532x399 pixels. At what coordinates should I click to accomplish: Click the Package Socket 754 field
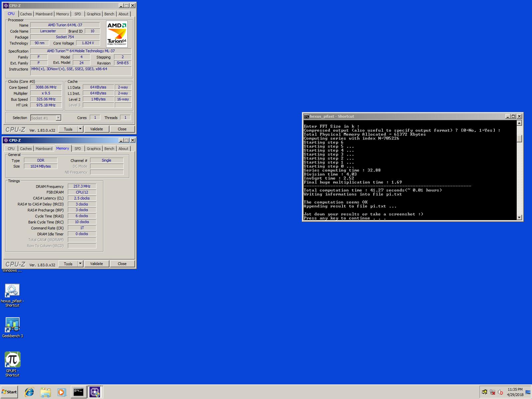[65, 37]
